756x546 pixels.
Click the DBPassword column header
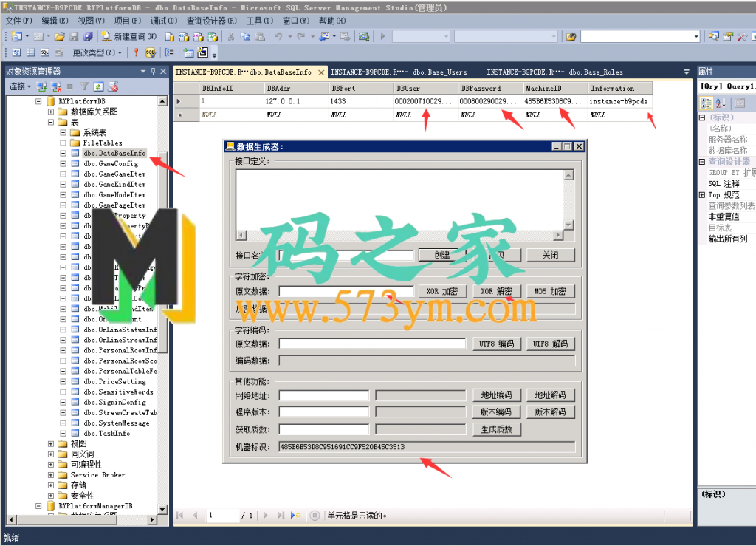click(490, 88)
